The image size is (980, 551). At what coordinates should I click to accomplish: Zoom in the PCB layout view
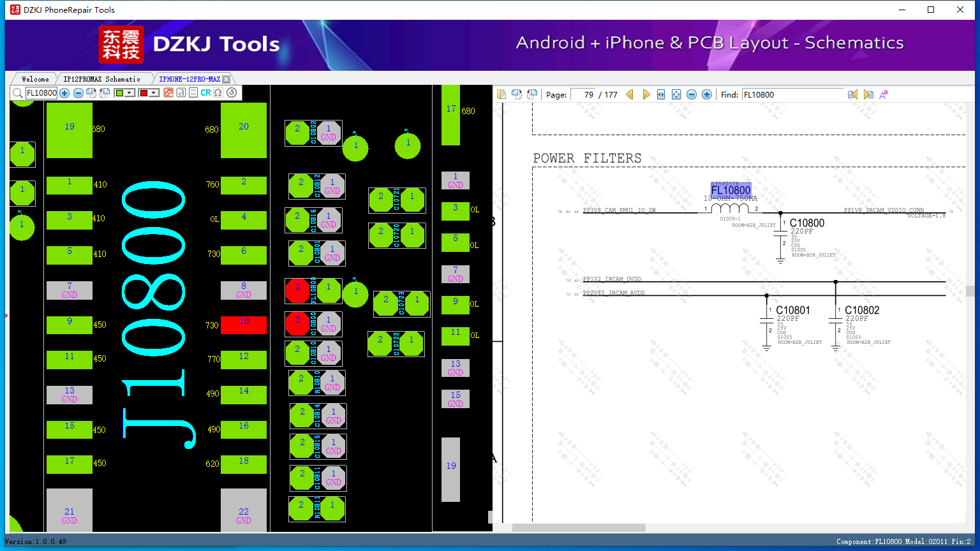pos(64,93)
